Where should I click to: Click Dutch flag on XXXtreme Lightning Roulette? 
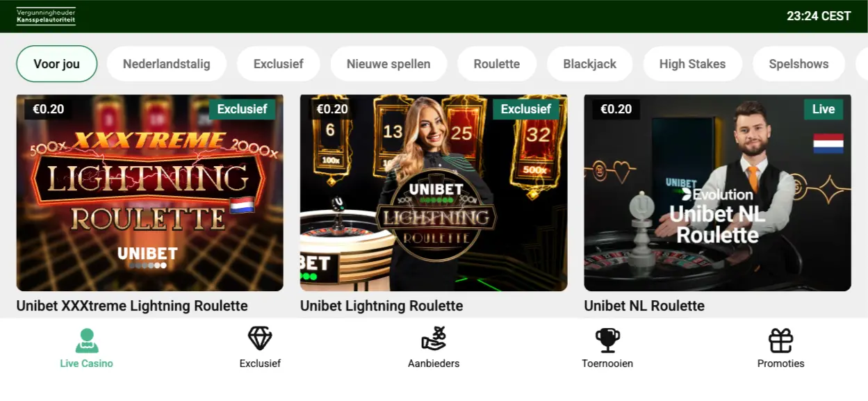(242, 204)
